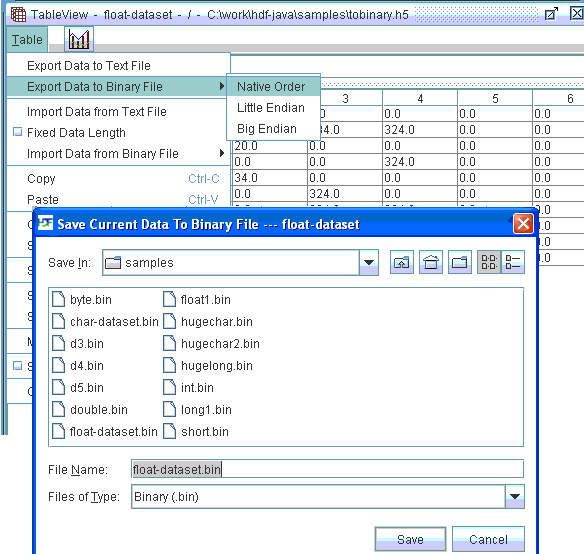The image size is (584, 554).
Task: Open the Table menu
Action: coord(27,39)
